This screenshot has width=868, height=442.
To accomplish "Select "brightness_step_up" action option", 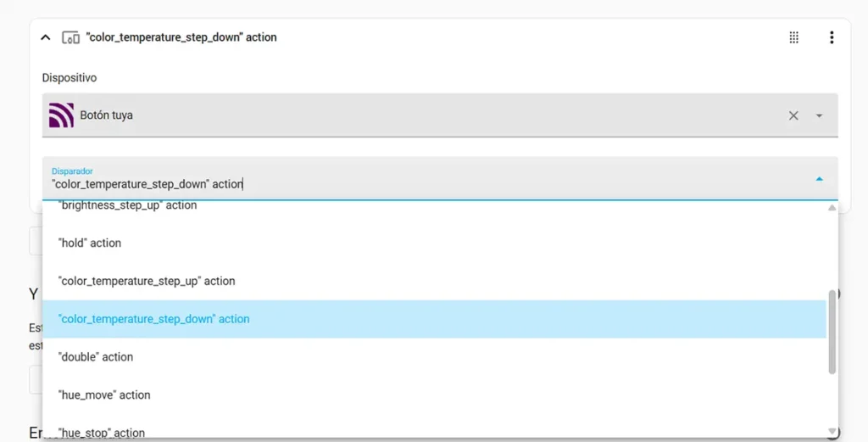I will [x=127, y=206].
